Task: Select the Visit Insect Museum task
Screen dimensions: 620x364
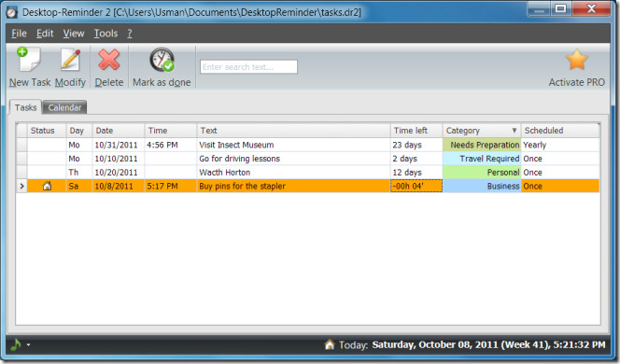Action: 236,145
